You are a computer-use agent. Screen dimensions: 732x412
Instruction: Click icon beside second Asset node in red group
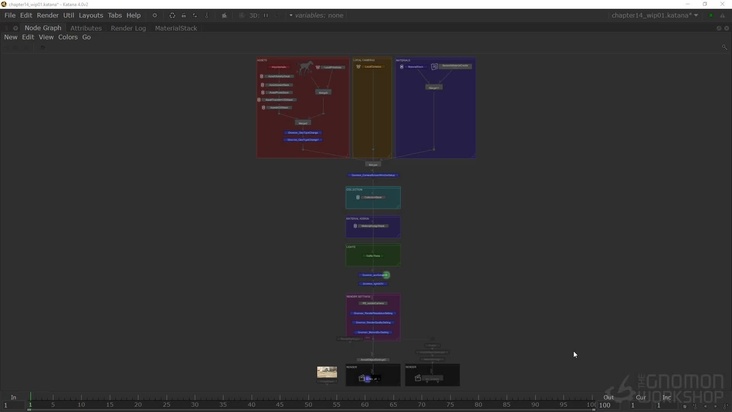tap(262, 85)
